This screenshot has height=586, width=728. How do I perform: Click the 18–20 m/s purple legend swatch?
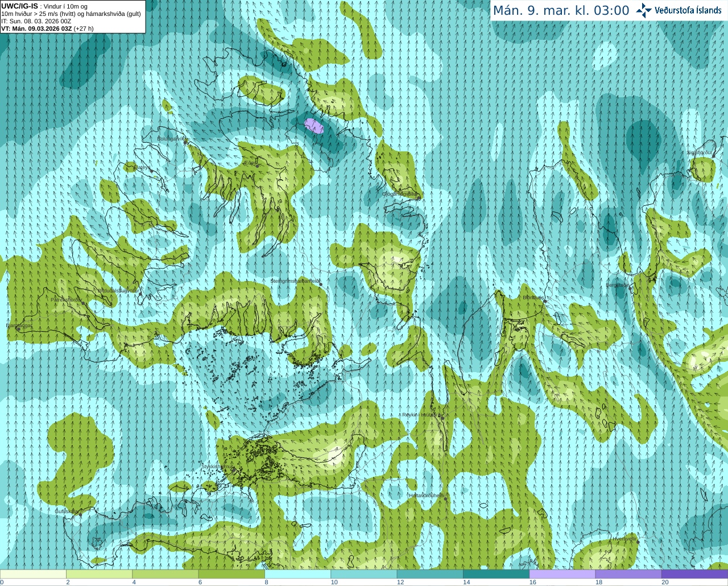pyautogui.click(x=628, y=574)
